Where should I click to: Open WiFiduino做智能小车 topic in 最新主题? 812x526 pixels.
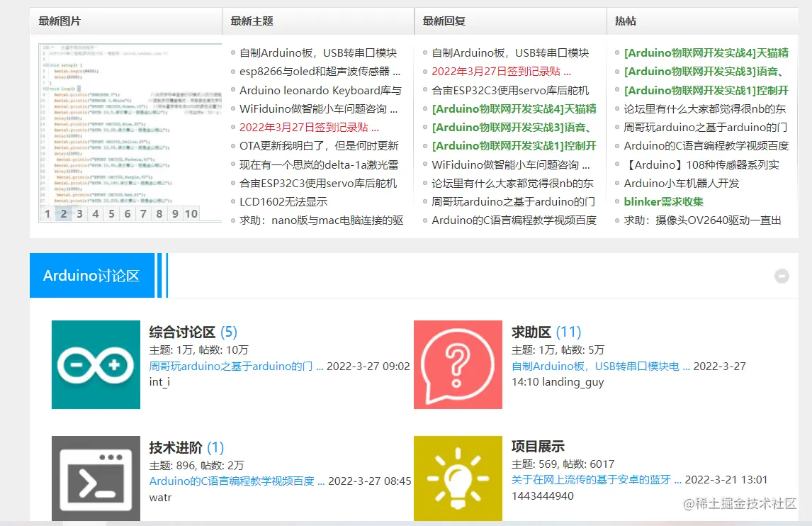[x=318, y=109]
